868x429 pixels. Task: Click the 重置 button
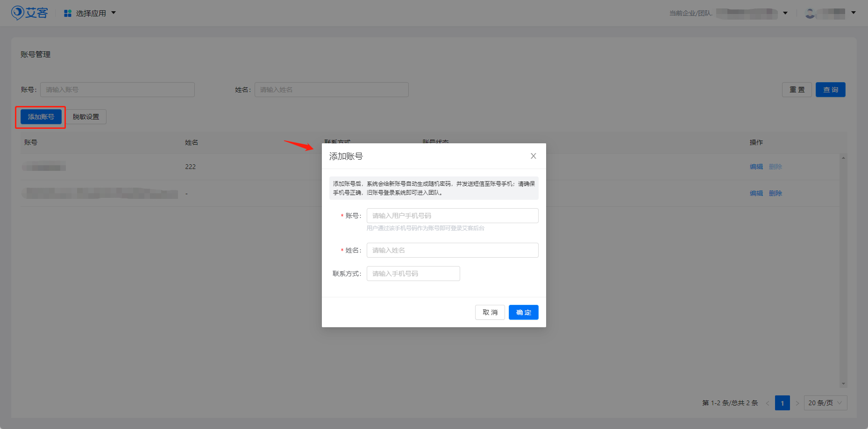click(797, 90)
